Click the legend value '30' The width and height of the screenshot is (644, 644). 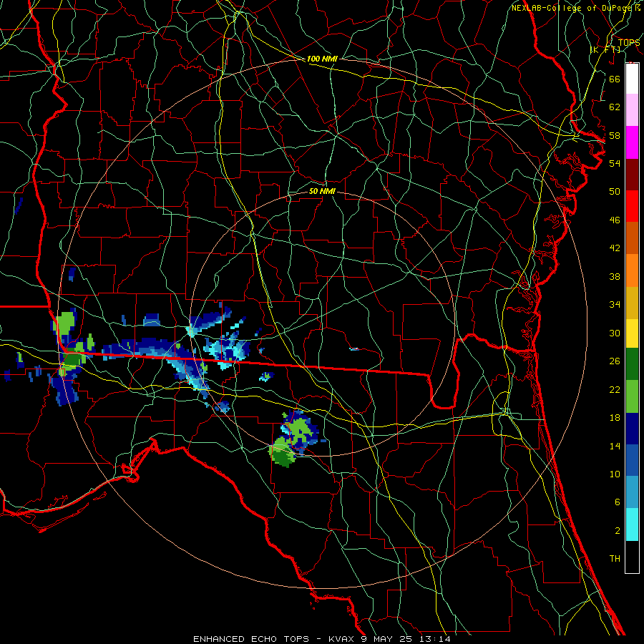pos(615,333)
